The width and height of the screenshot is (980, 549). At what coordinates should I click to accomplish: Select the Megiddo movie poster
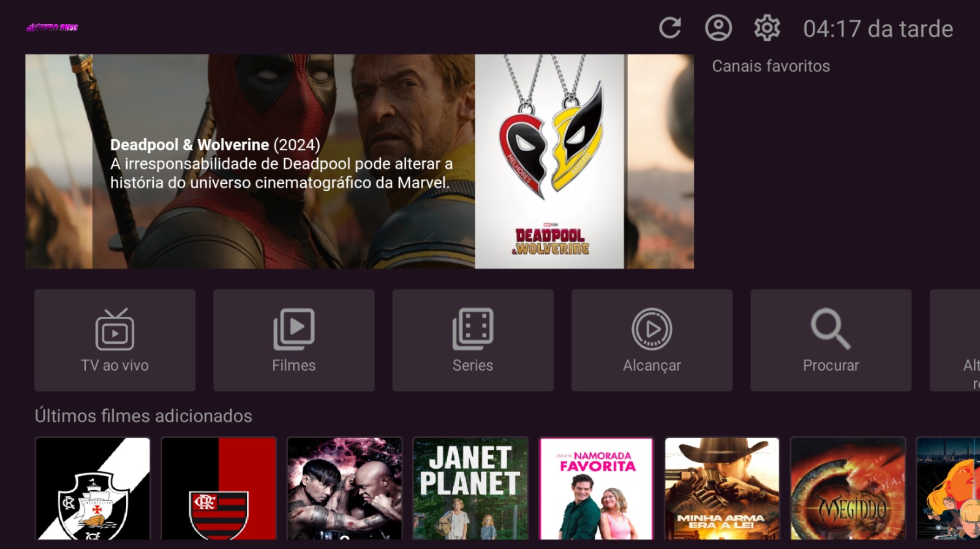click(x=848, y=488)
